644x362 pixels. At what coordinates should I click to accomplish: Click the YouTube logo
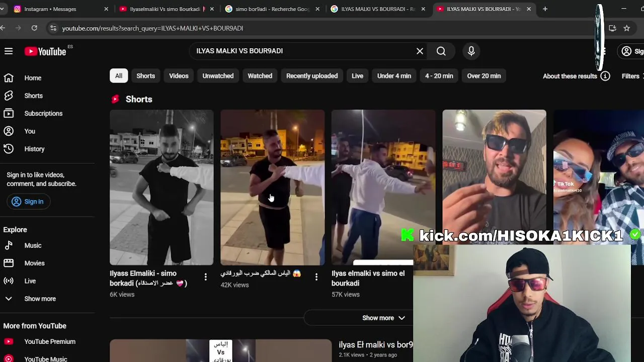pyautogui.click(x=45, y=51)
